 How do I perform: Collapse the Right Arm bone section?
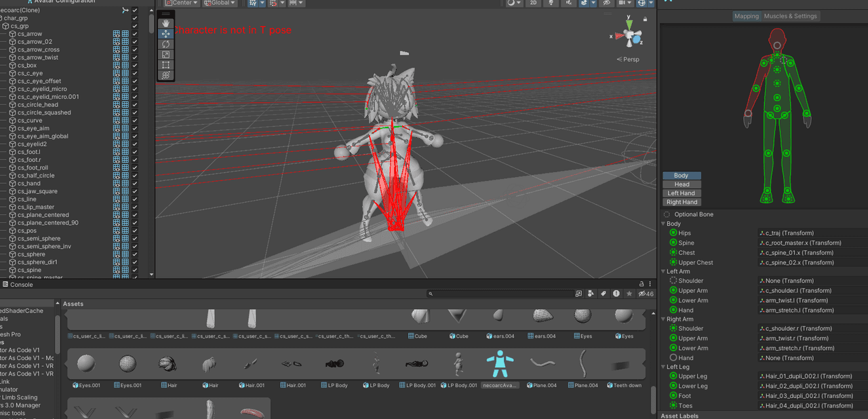tap(664, 319)
